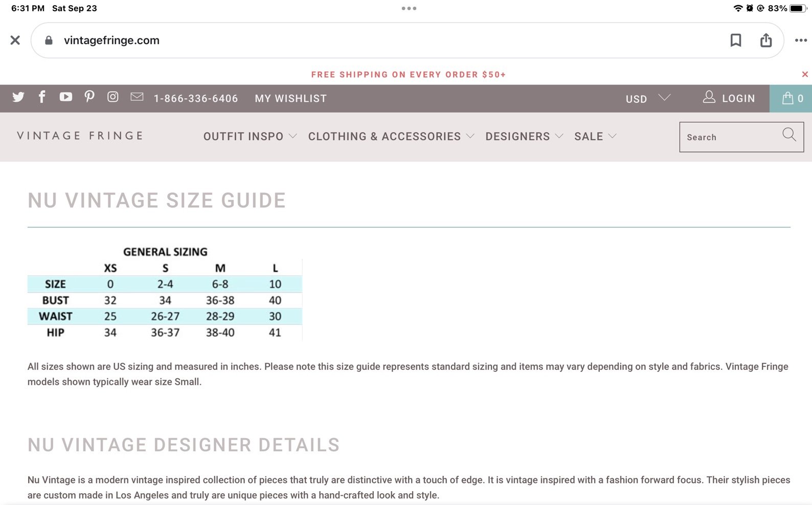Click FREE SHIPPING ON EVERY ORDER banner

coord(408,74)
